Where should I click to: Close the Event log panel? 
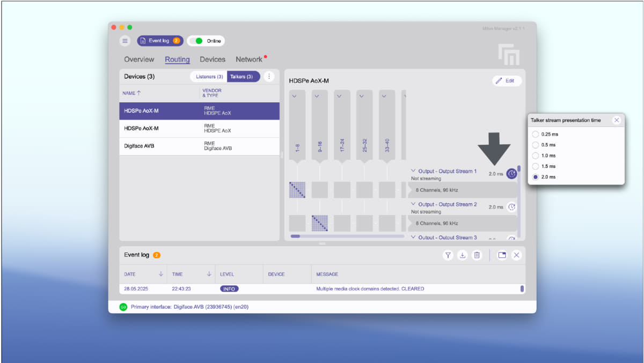pos(516,255)
